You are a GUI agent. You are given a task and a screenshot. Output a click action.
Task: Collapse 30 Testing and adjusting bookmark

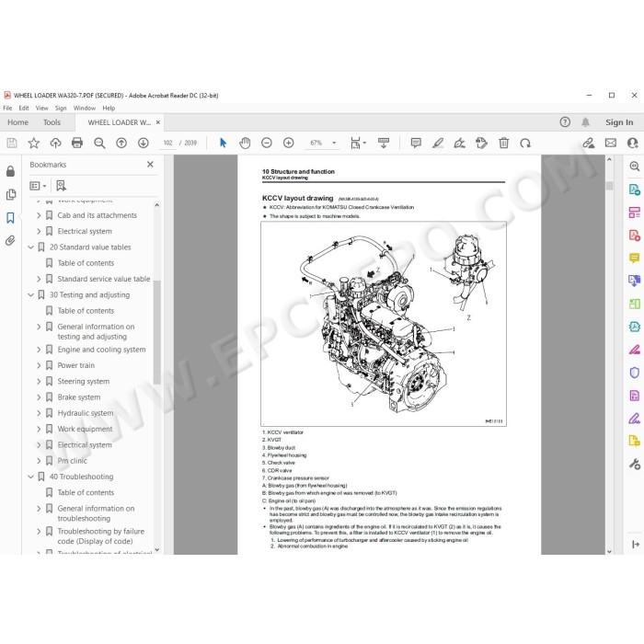click(30, 295)
